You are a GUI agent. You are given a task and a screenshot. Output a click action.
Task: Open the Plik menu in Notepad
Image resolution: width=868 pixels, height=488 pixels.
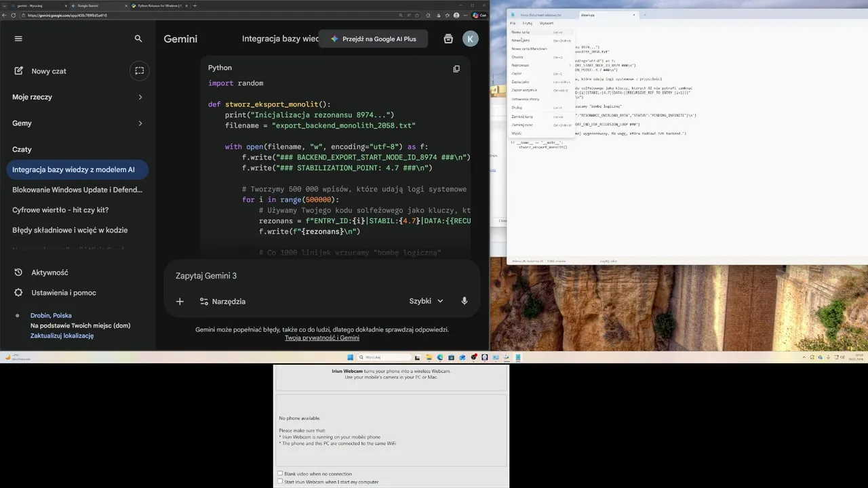tap(513, 23)
